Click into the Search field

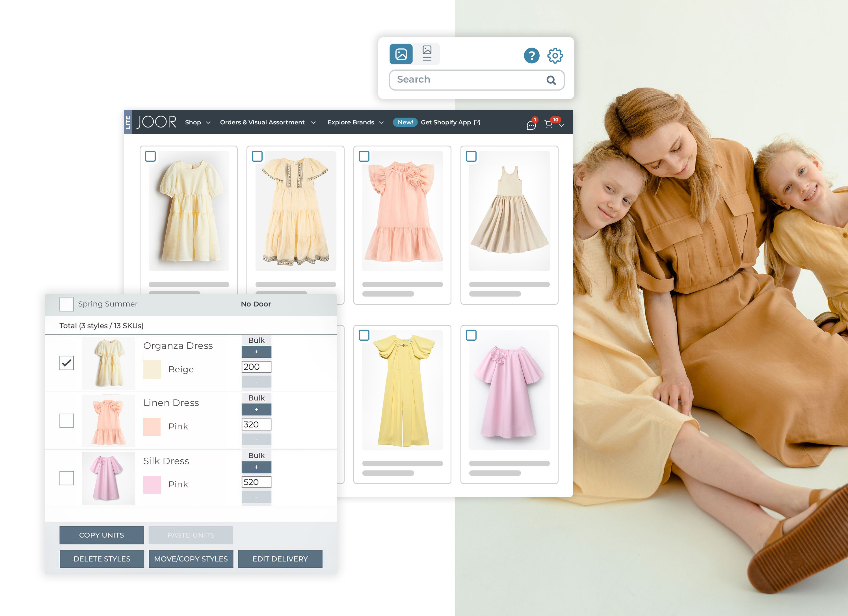click(x=476, y=80)
